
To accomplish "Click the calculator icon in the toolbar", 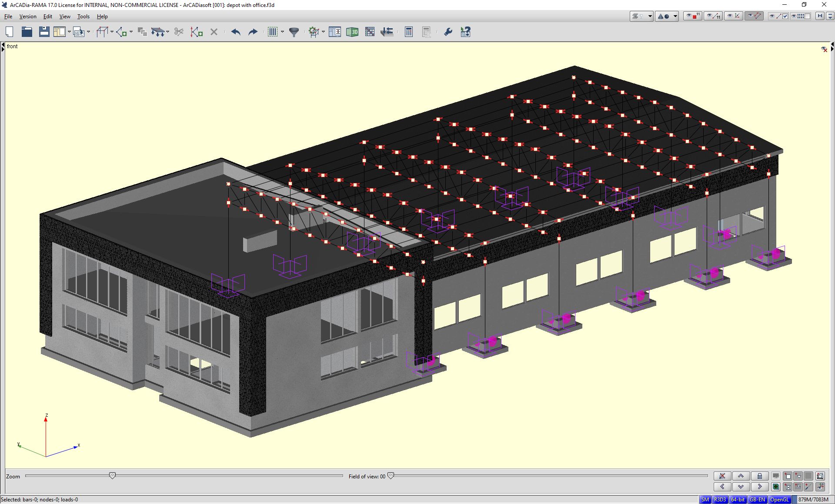I will point(408,32).
